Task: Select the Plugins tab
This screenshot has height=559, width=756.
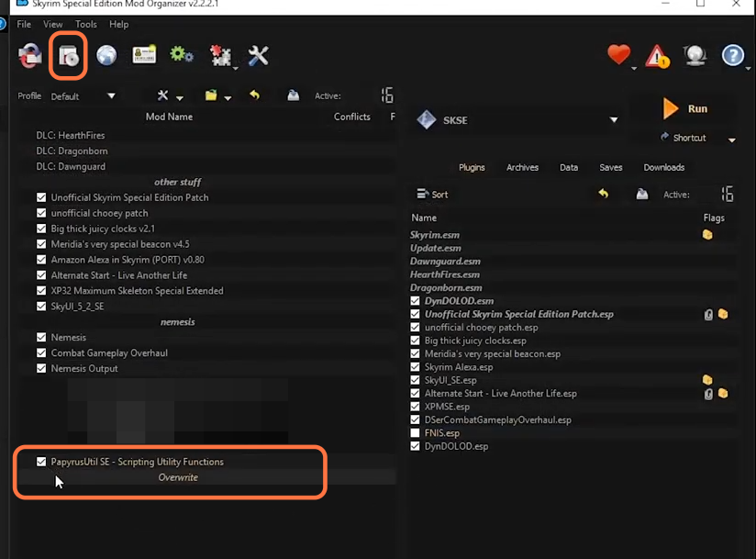Action: (x=472, y=167)
